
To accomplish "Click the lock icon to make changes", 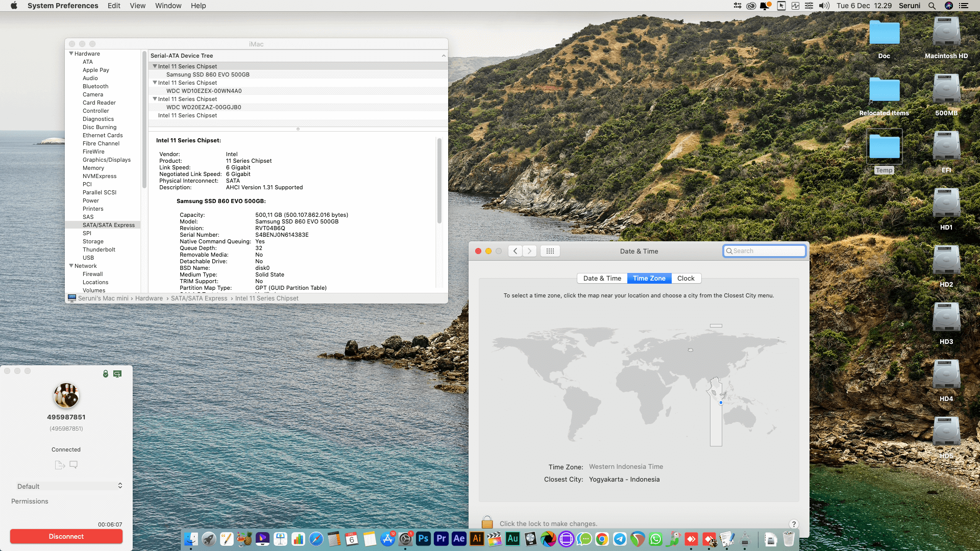I will [487, 522].
